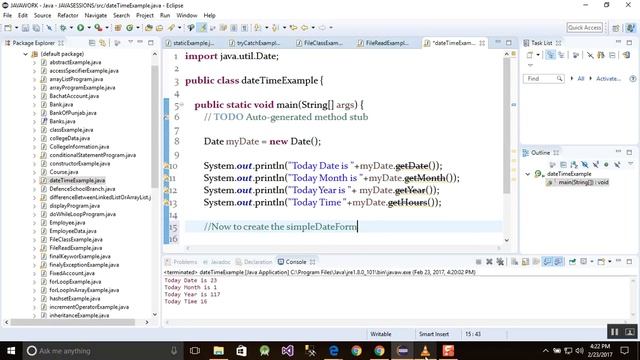Click the Quick Access field
This screenshot has width=640, height=360.
click(x=584, y=27)
